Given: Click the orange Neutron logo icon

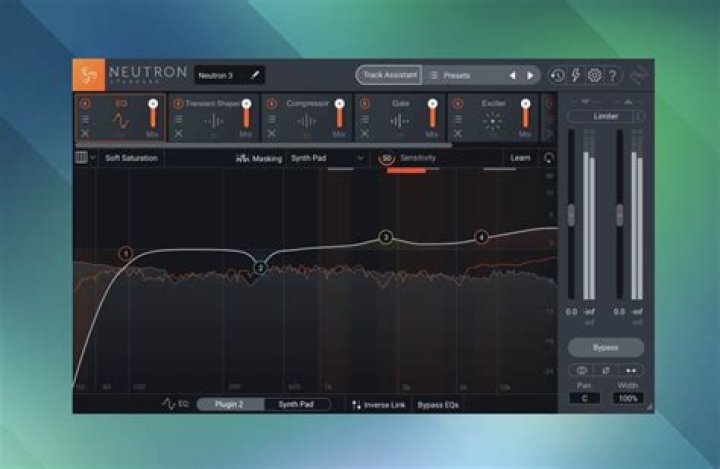Looking at the screenshot, I should 89,74.
